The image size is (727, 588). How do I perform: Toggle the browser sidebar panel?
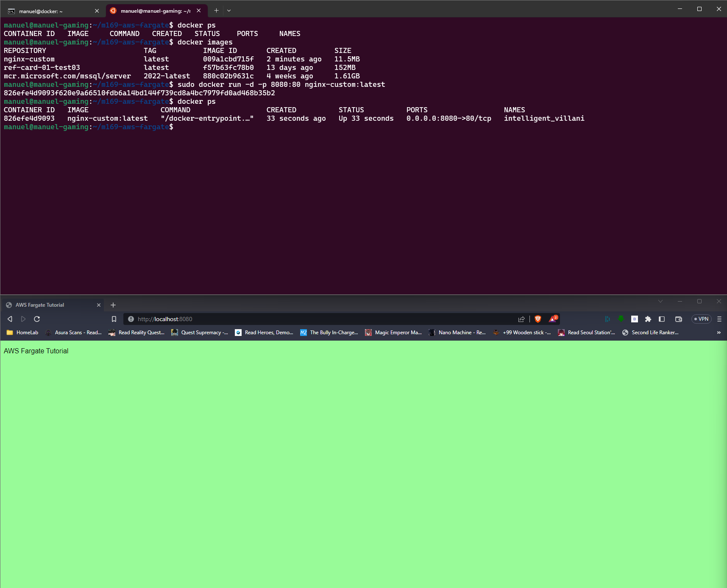662,319
